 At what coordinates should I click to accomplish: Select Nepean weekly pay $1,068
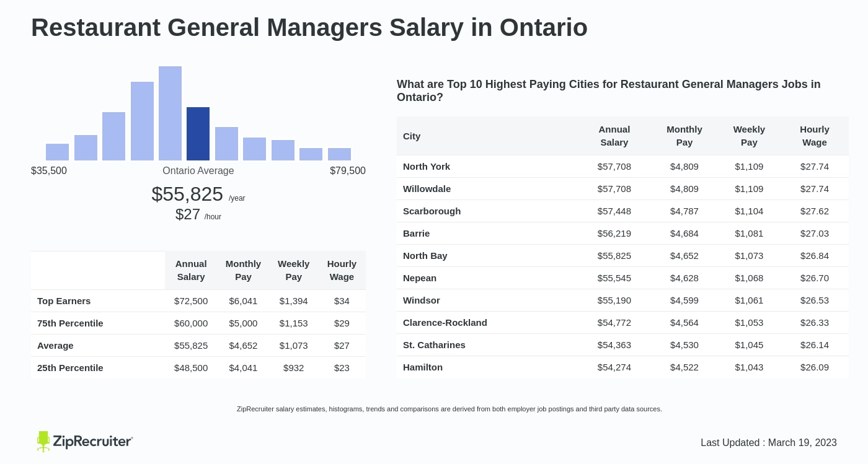pyautogui.click(x=749, y=278)
